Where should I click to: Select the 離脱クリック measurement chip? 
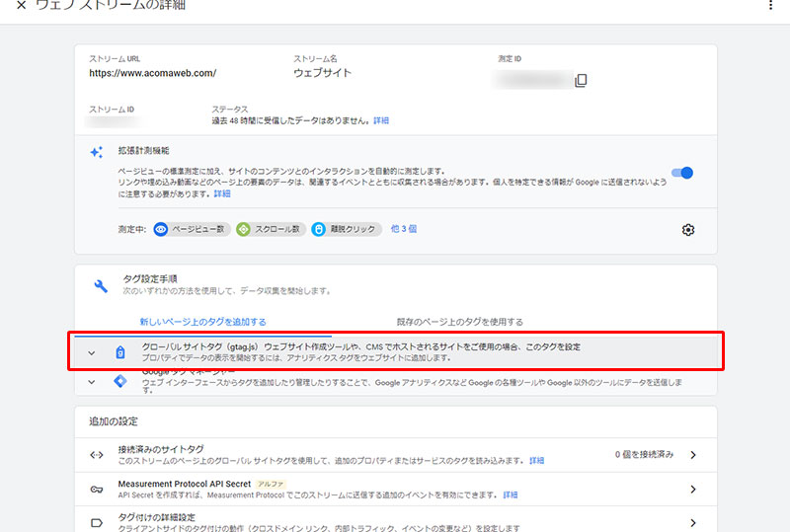[x=347, y=229]
